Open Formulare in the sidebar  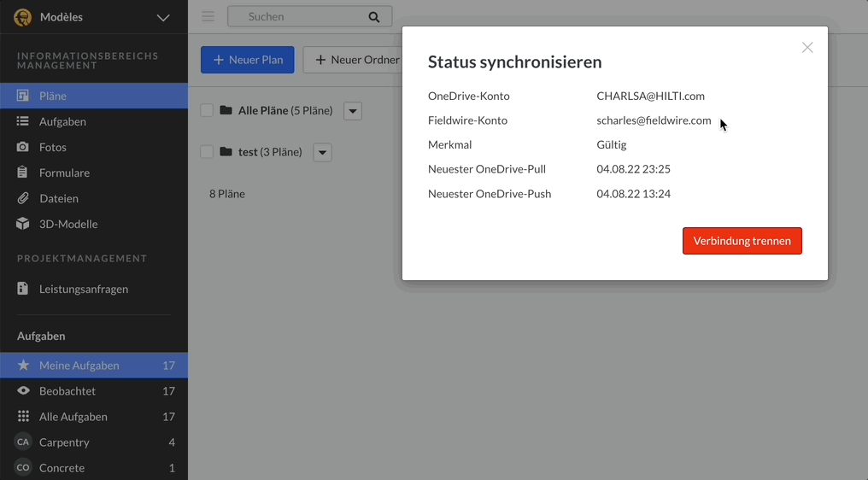[94, 173]
